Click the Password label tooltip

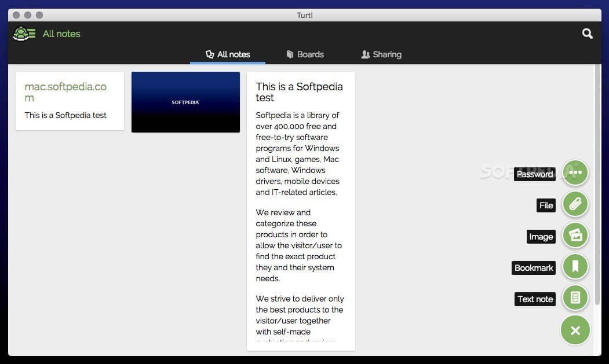point(534,174)
